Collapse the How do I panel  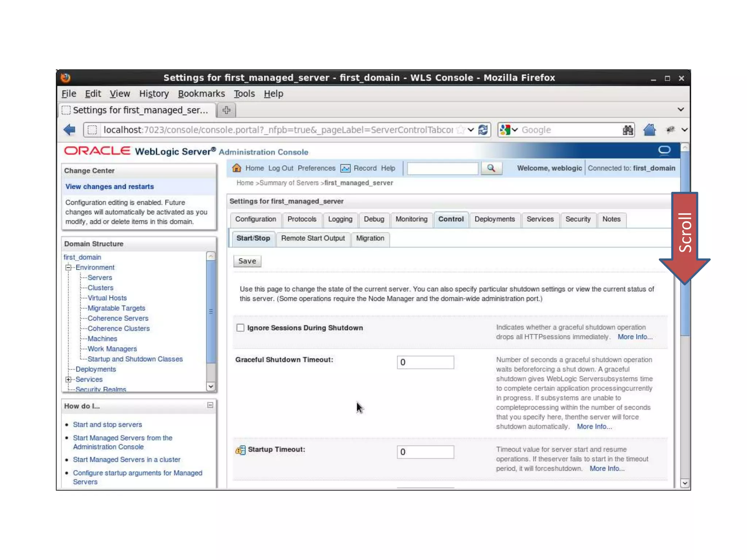pyautogui.click(x=210, y=405)
